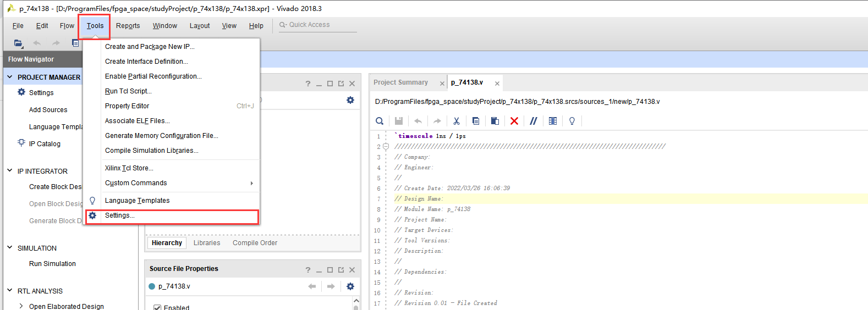Click the main toolbar undo arrow
868x310 pixels.
pos(37,43)
